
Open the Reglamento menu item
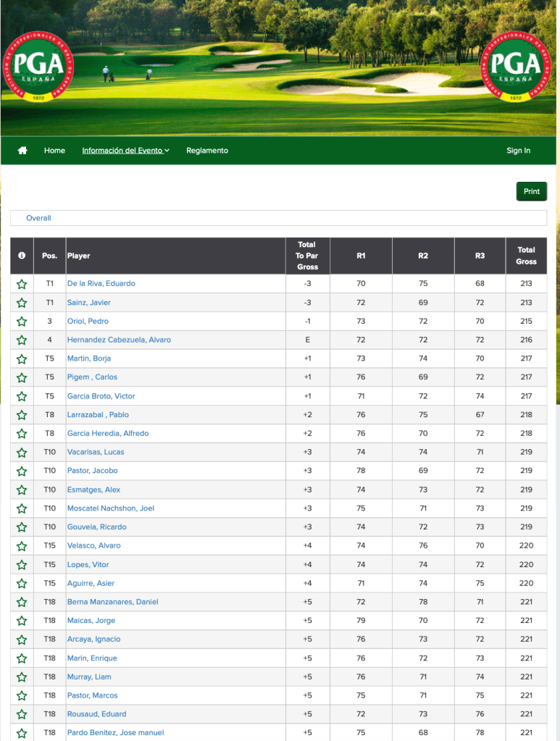pos(207,151)
